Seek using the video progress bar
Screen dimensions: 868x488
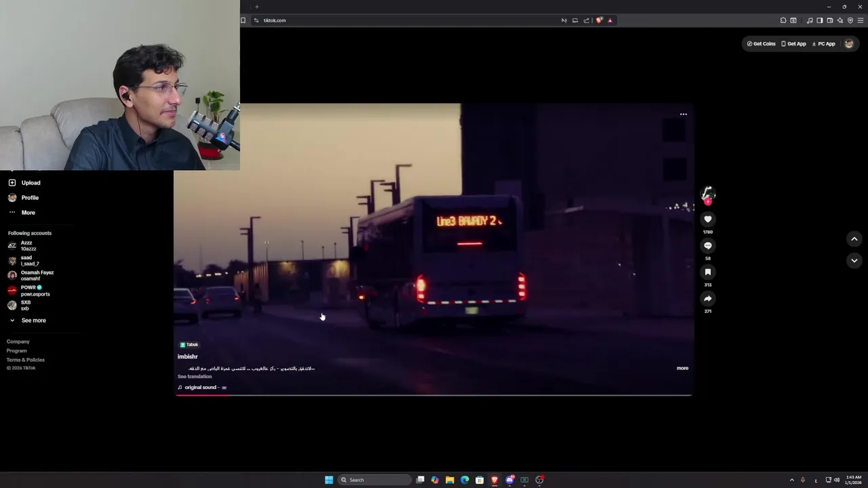click(433, 394)
